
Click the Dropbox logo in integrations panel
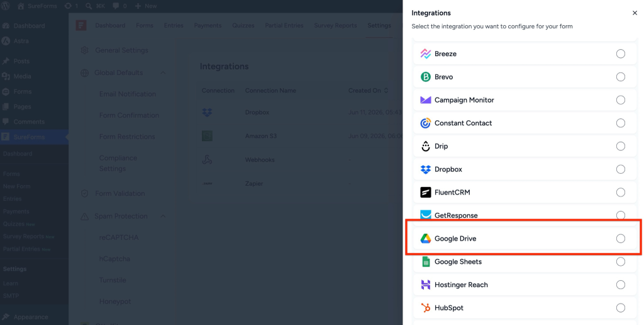(x=426, y=169)
